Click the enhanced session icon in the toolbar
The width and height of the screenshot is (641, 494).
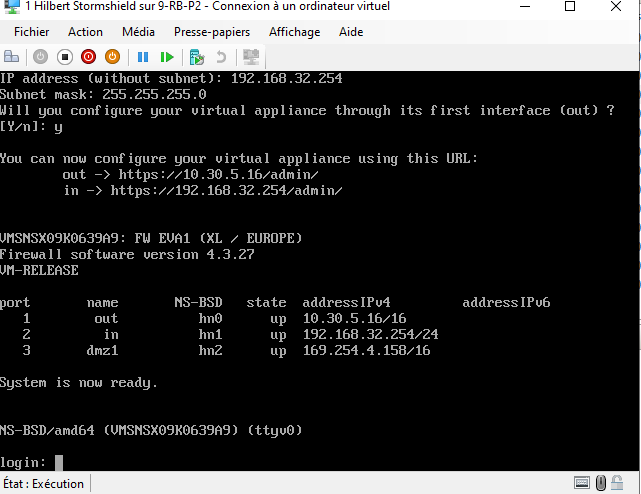(251, 57)
